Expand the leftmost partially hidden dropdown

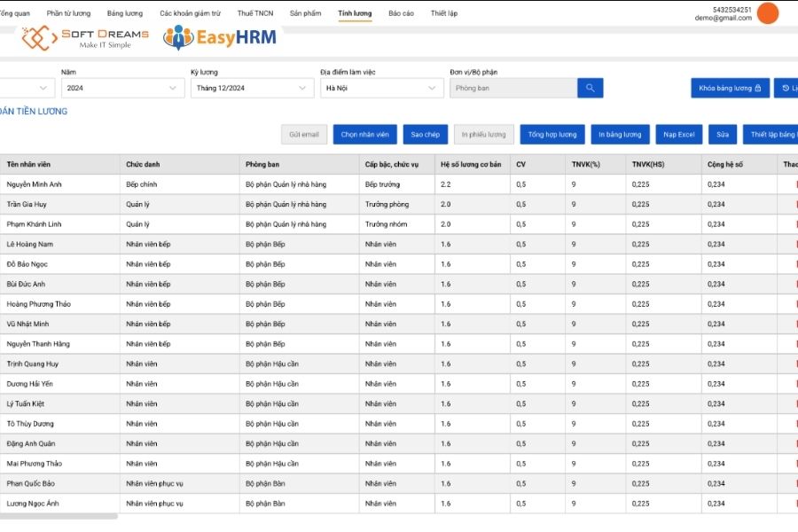27,88
